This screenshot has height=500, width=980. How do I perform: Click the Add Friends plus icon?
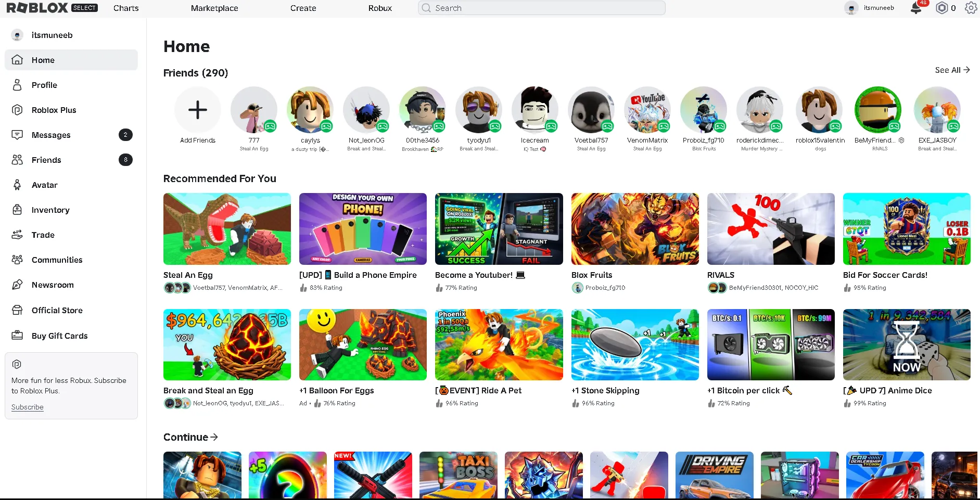(x=198, y=110)
